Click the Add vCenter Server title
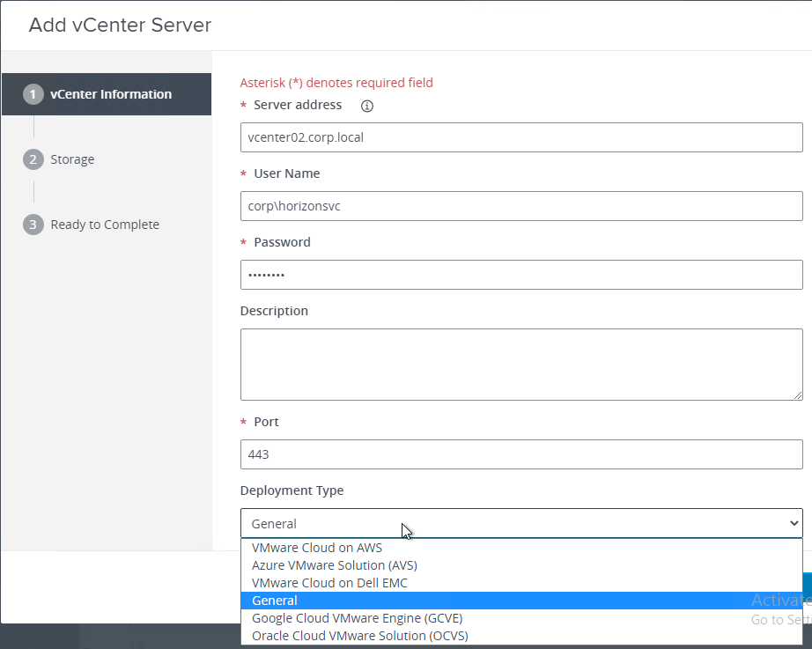Image resolution: width=812 pixels, height=649 pixels. (x=120, y=25)
